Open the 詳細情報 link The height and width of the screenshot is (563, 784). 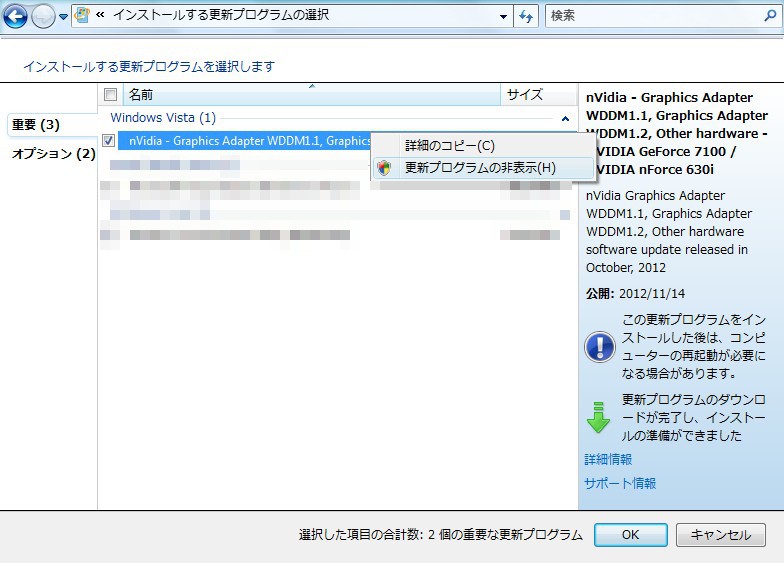pos(608,459)
